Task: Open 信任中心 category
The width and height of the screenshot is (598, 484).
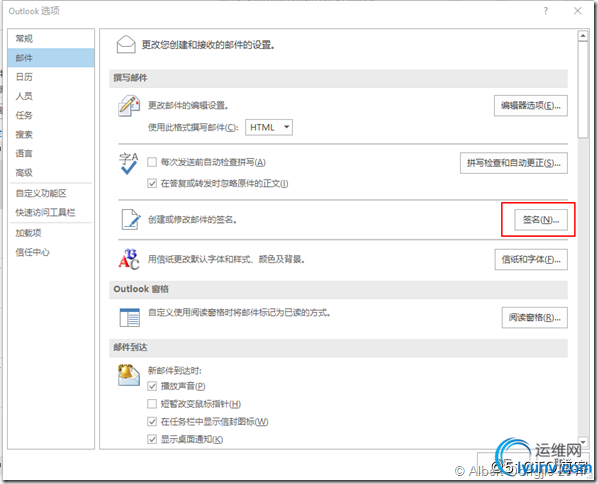Action: click(51, 252)
